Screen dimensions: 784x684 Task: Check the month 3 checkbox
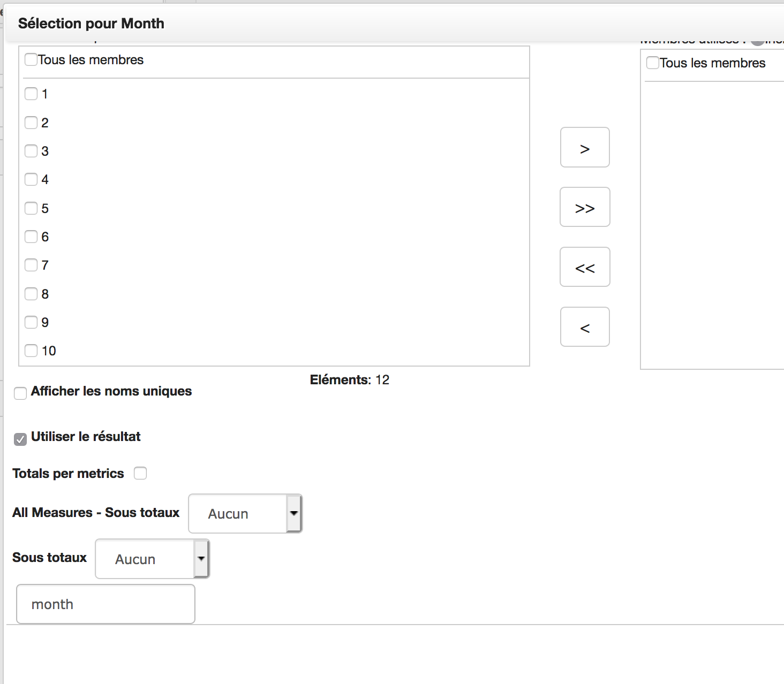coord(31,151)
